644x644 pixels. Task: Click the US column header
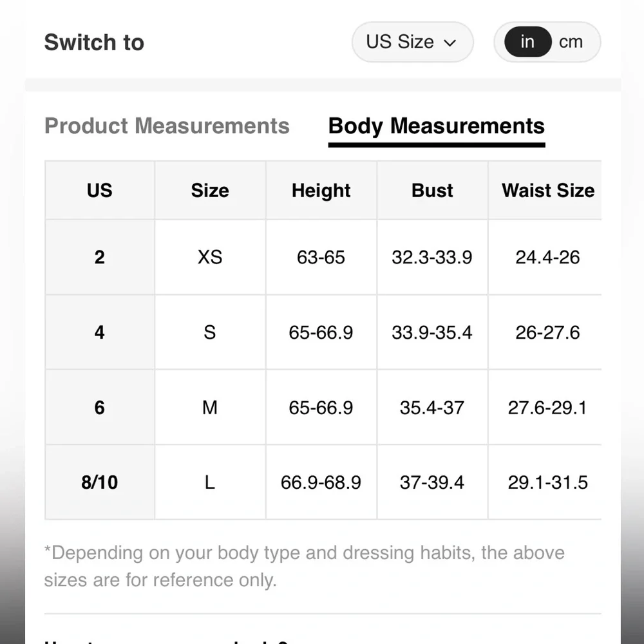click(99, 191)
